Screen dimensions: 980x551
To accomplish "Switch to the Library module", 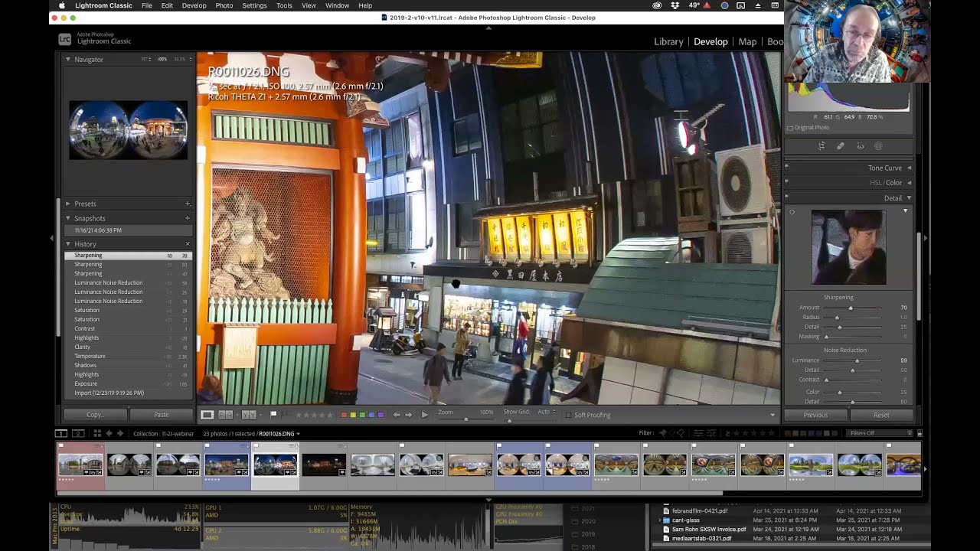I will [x=668, y=41].
